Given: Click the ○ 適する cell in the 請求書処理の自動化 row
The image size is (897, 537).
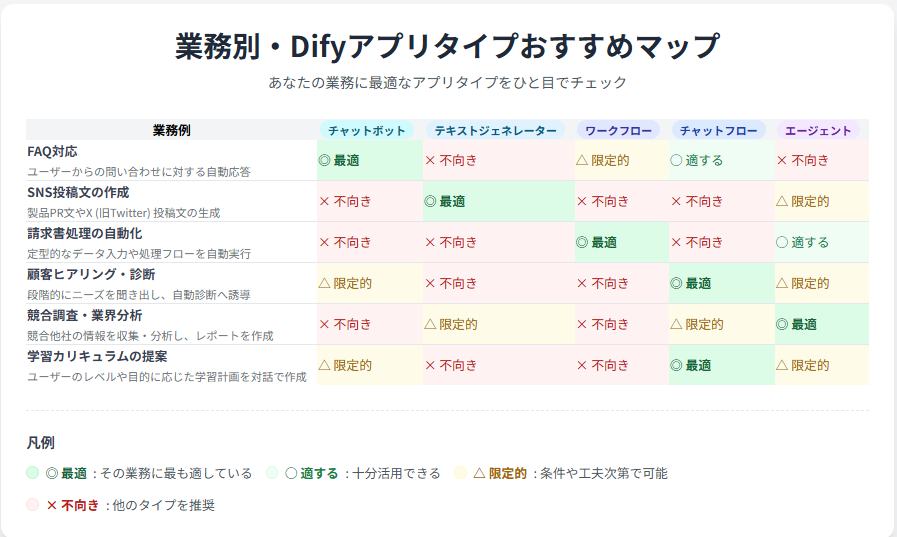Looking at the screenshot, I should click(x=821, y=242).
